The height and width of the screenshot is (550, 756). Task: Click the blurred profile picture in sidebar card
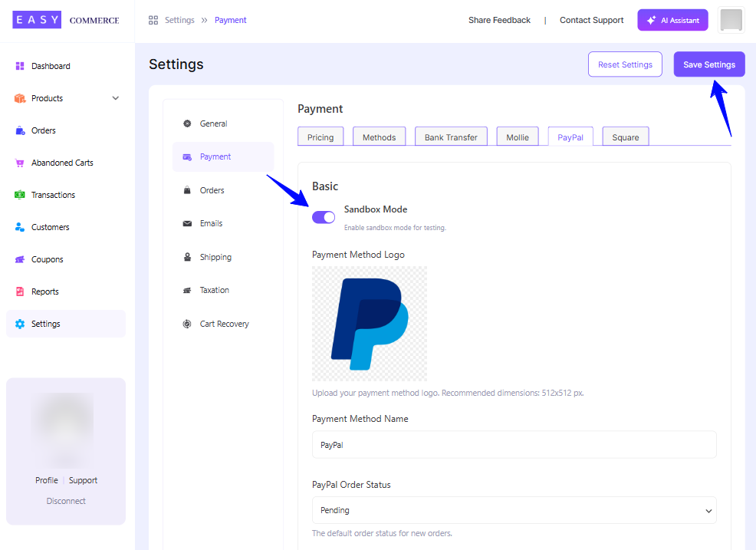(x=63, y=430)
